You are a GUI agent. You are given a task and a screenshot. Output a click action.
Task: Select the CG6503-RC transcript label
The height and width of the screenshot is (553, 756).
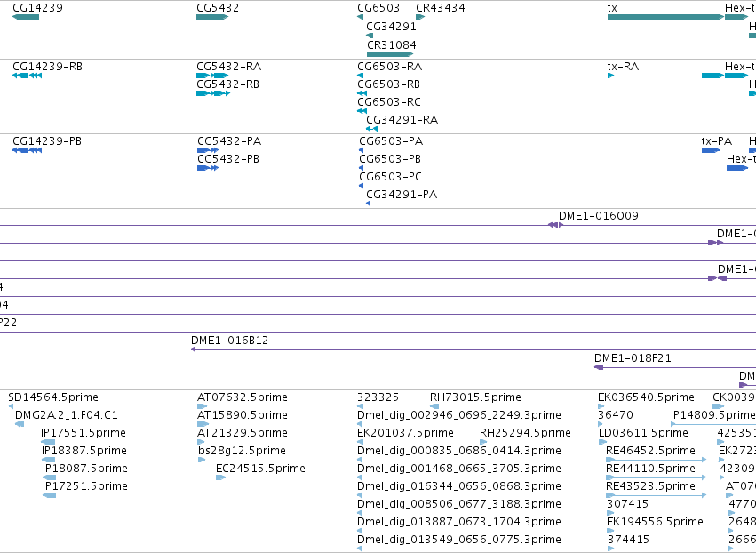pos(389,102)
